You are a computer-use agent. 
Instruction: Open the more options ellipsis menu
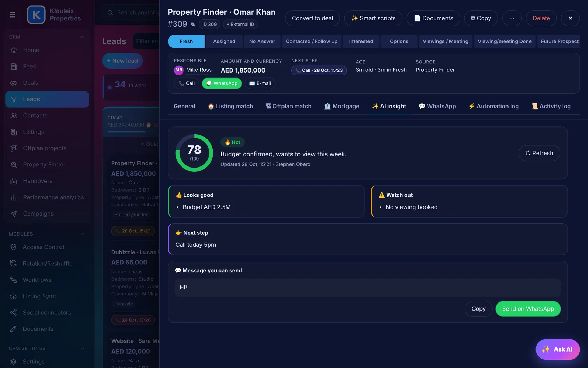512,18
